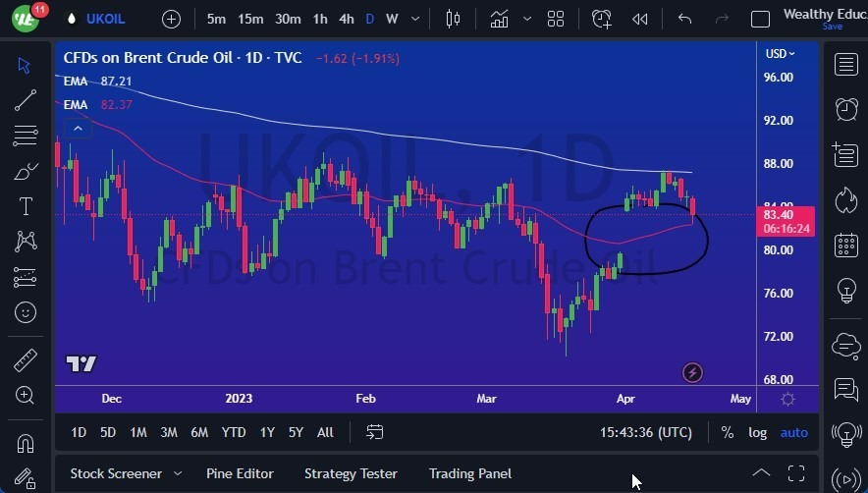
Task: Set date range to 1Y
Action: [x=267, y=433]
